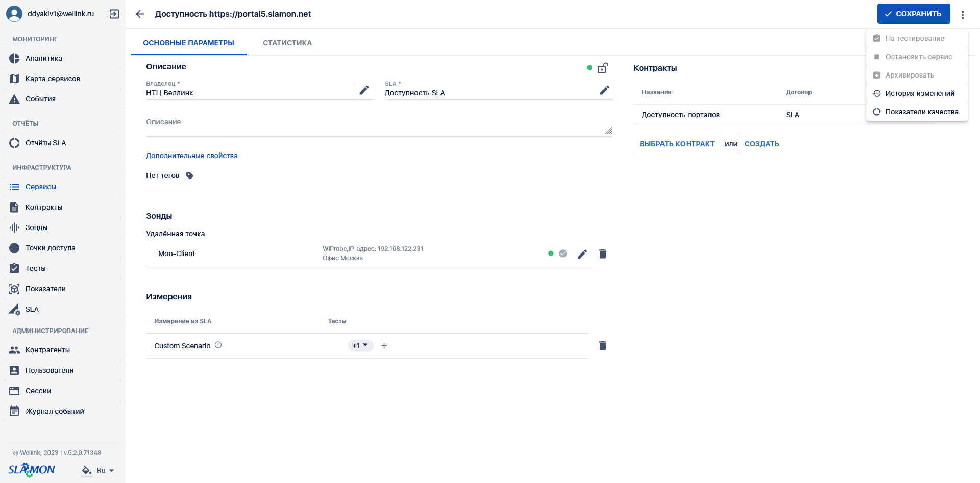Switch to the Статистика tab

[x=287, y=43]
